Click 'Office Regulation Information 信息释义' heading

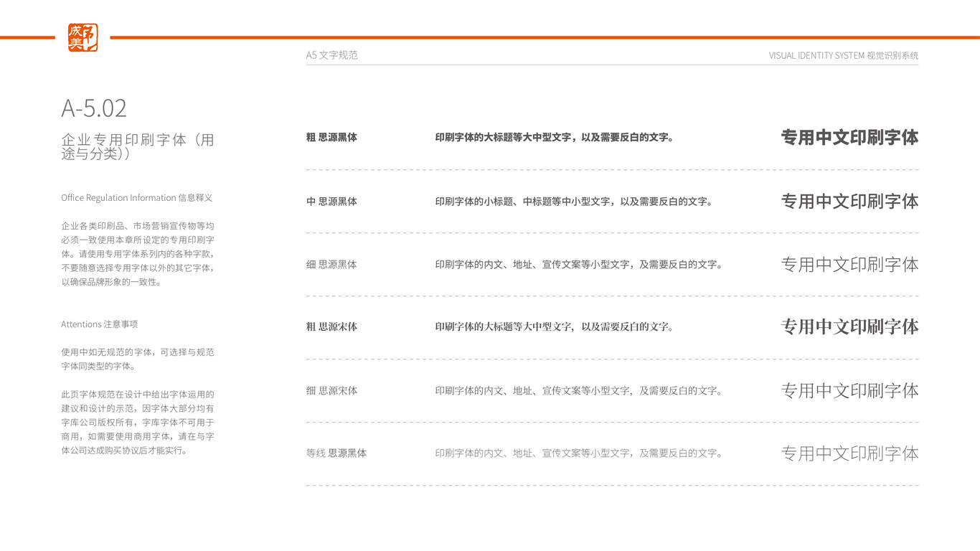coord(137,198)
